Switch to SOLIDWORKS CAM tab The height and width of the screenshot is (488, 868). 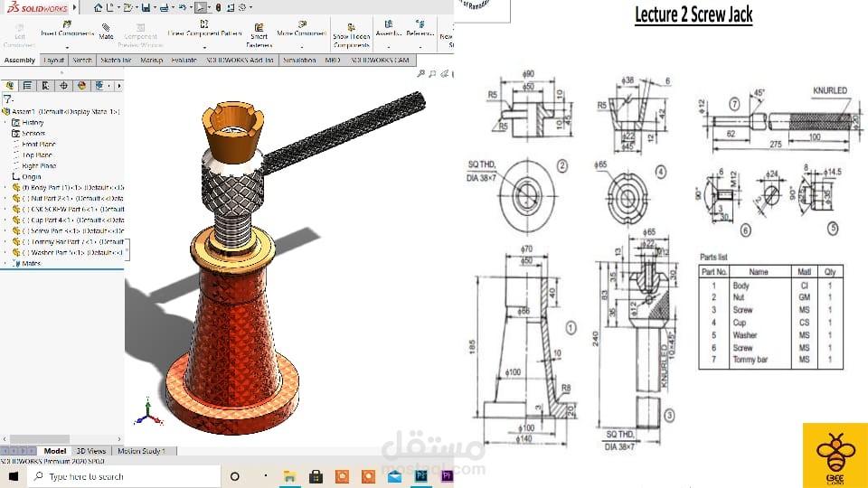point(380,60)
